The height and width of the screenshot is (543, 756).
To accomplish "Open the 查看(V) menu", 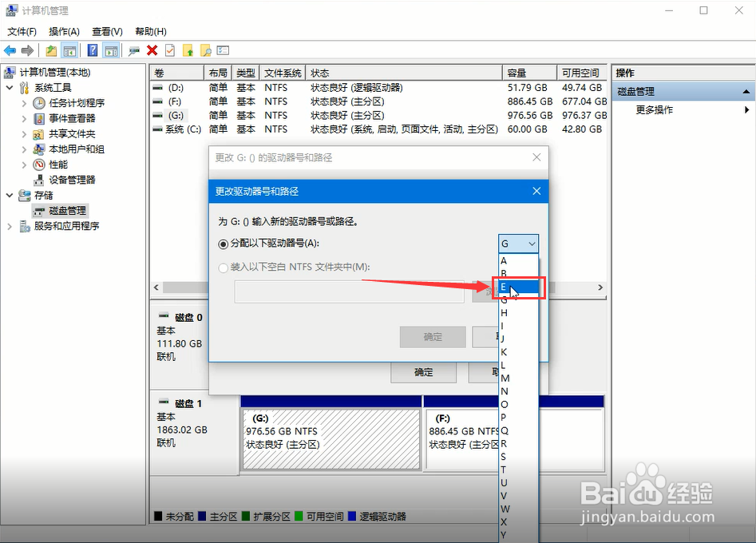I will click(x=106, y=31).
